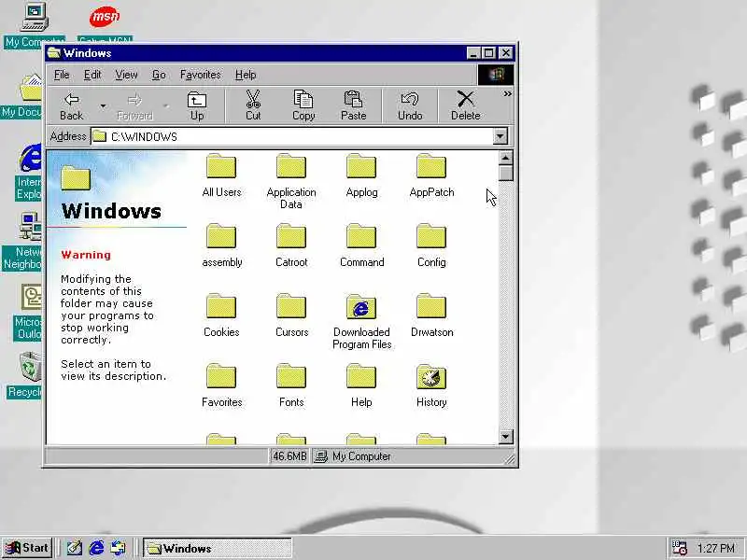Delete the selected item
Screen dimensions: 747x560
pyautogui.click(x=465, y=105)
